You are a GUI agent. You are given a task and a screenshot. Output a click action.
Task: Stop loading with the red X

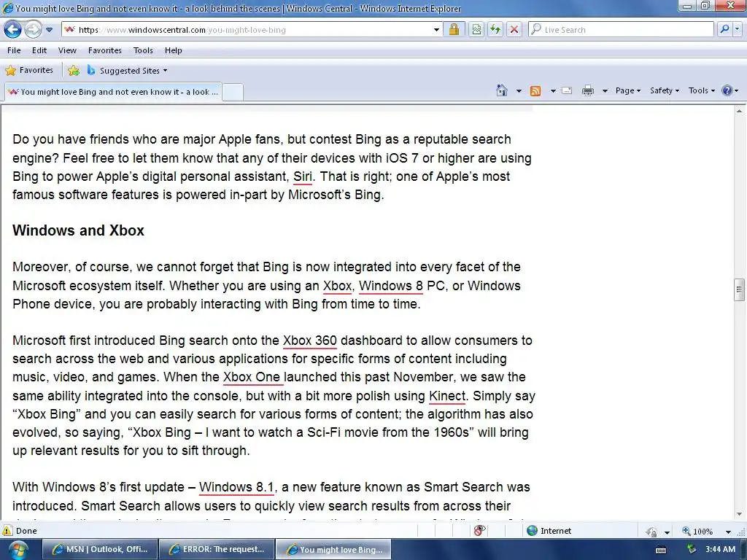pyautogui.click(x=514, y=29)
